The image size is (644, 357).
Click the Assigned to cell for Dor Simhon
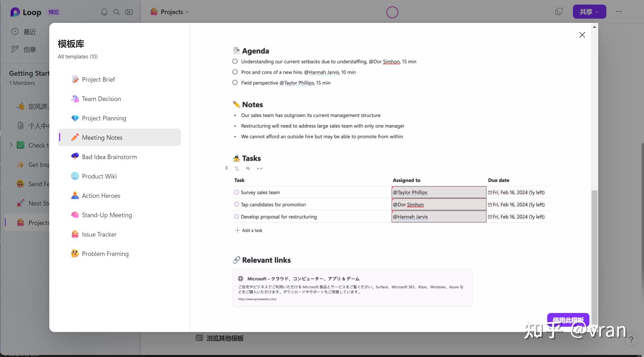pos(439,205)
